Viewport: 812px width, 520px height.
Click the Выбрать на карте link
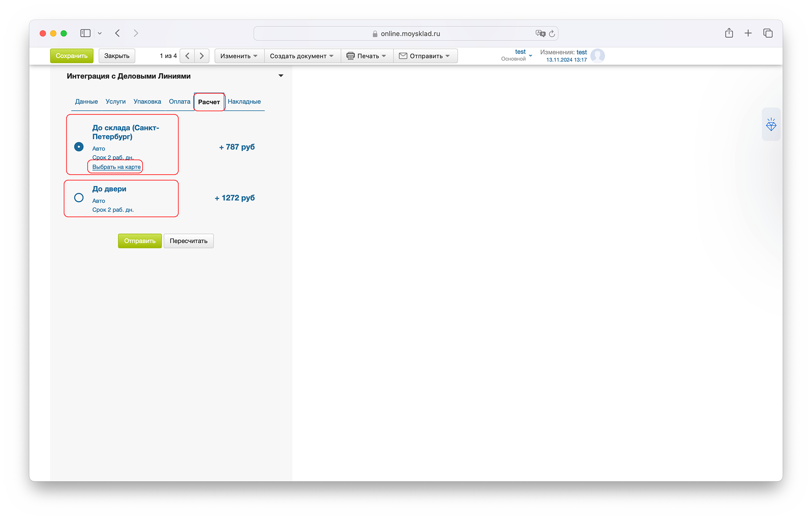116,167
